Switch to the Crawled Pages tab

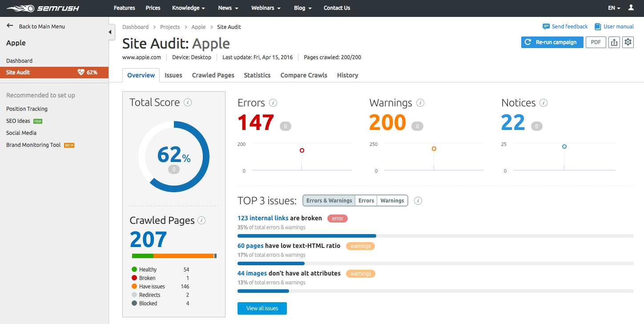pyautogui.click(x=213, y=75)
